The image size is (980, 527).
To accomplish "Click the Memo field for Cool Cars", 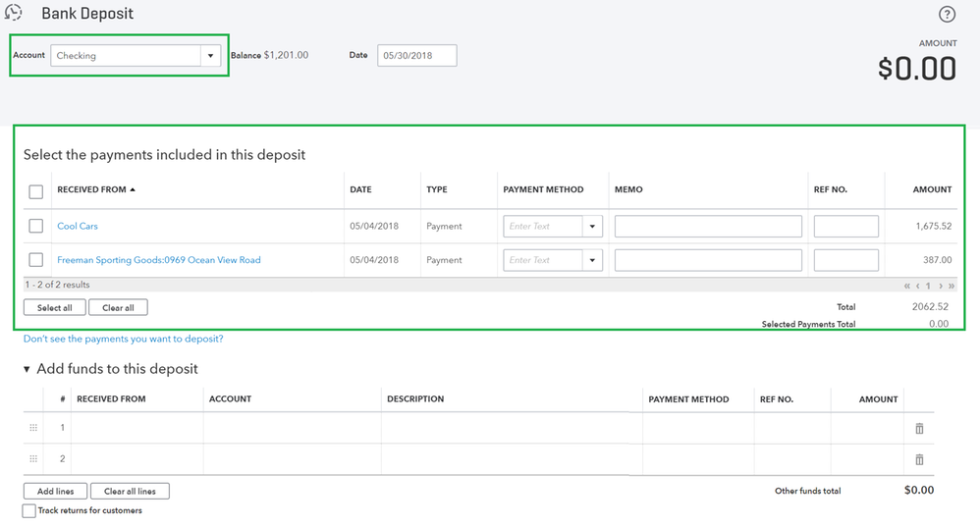I will [x=708, y=227].
